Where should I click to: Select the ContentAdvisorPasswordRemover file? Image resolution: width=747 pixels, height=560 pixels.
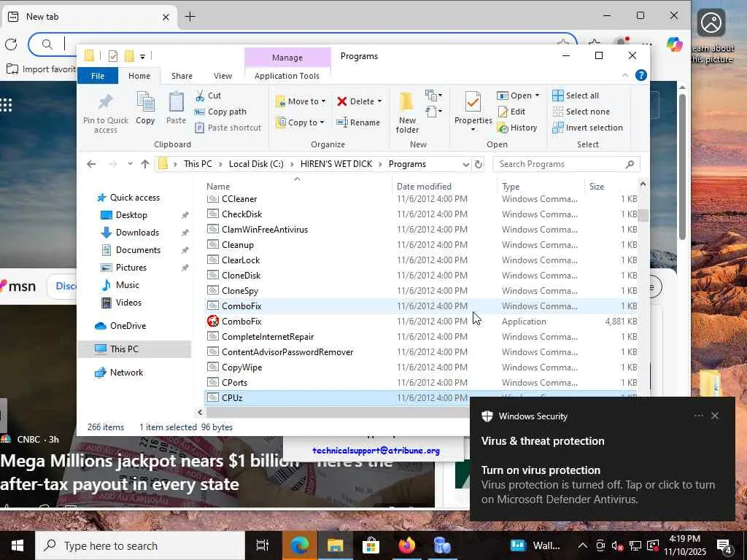tap(422, 352)
